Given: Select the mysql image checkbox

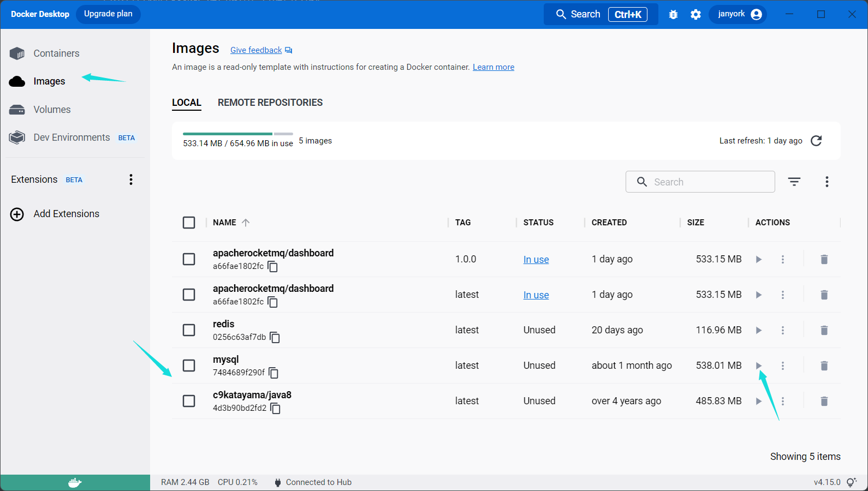Looking at the screenshot, I should (x=189, y=366).
